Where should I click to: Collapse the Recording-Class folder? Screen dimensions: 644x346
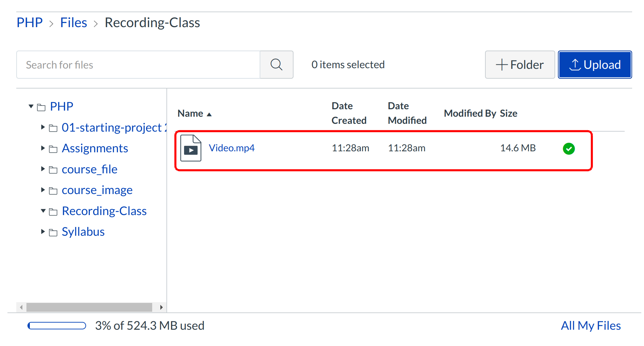(42, 211)
